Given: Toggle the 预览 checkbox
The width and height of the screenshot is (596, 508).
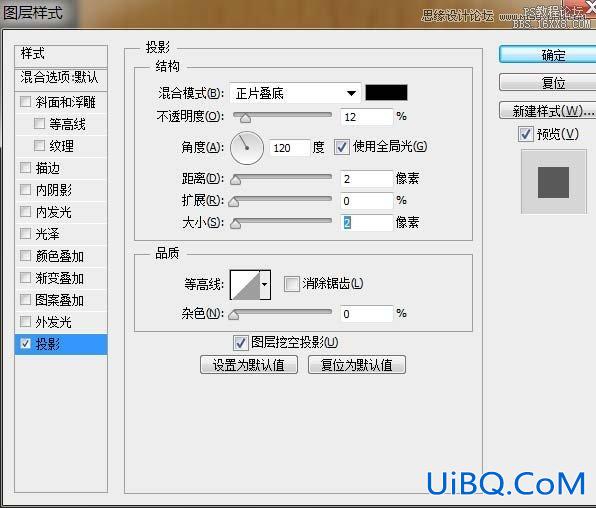Looking at the screenshot, I should tap(525, 134).
